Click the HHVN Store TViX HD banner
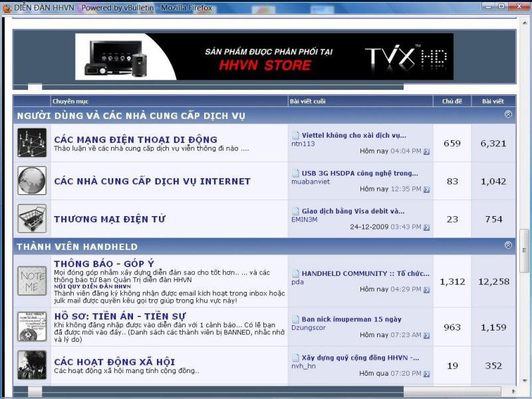Screen dimensions: 532x399 click(x=264, y=57)
